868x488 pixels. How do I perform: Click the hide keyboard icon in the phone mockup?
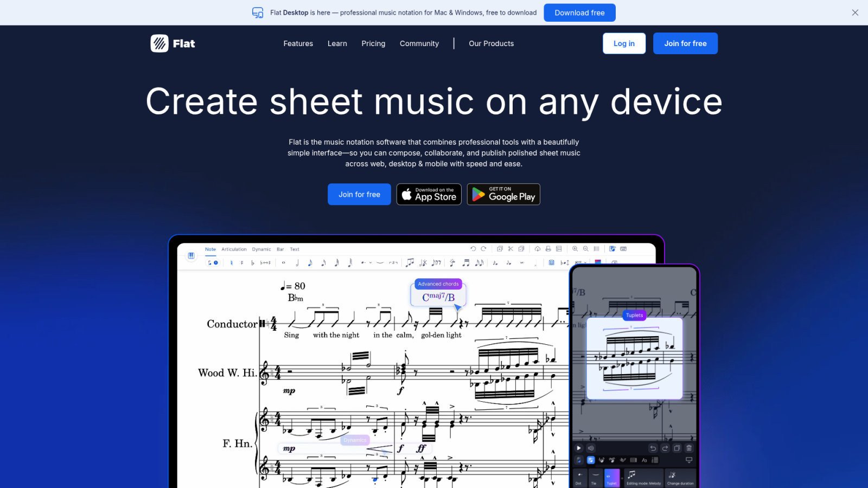point(689,460)
